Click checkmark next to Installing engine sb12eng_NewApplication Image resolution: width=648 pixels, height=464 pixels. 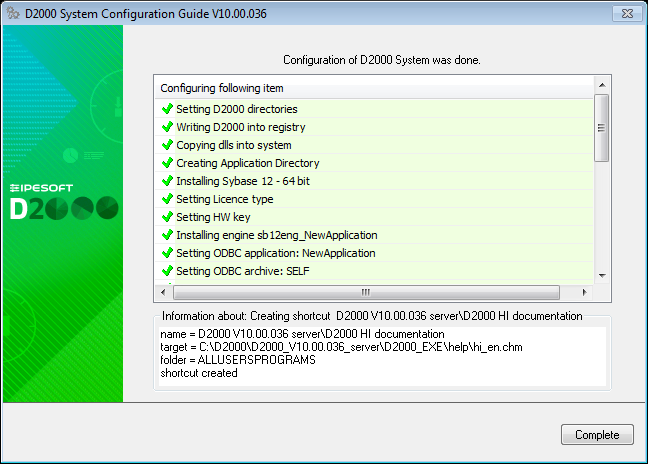click(167, 235)
